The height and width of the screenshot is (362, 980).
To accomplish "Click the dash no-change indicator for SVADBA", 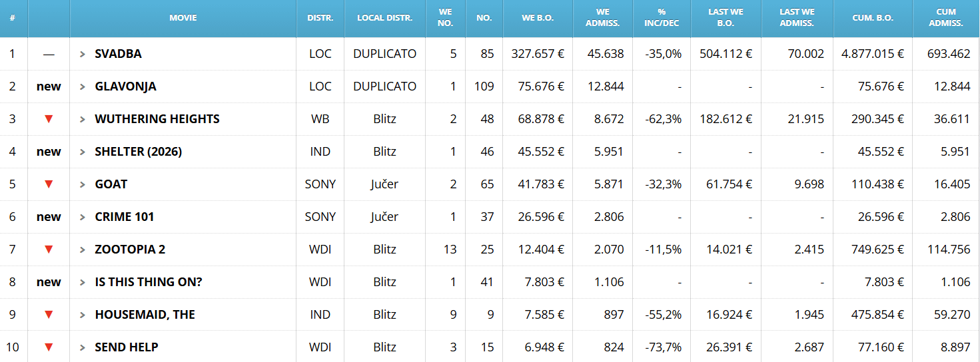I will point(49,54).
